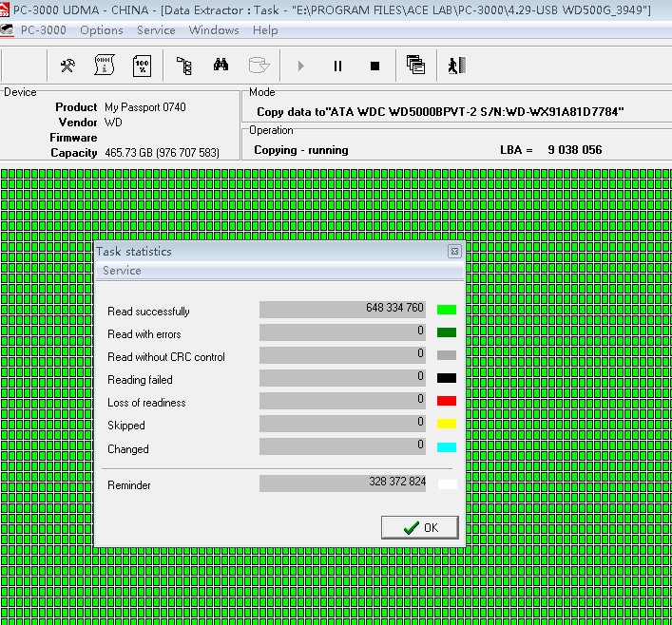Click the red Loss of readiness swatch

click(446, 401)
